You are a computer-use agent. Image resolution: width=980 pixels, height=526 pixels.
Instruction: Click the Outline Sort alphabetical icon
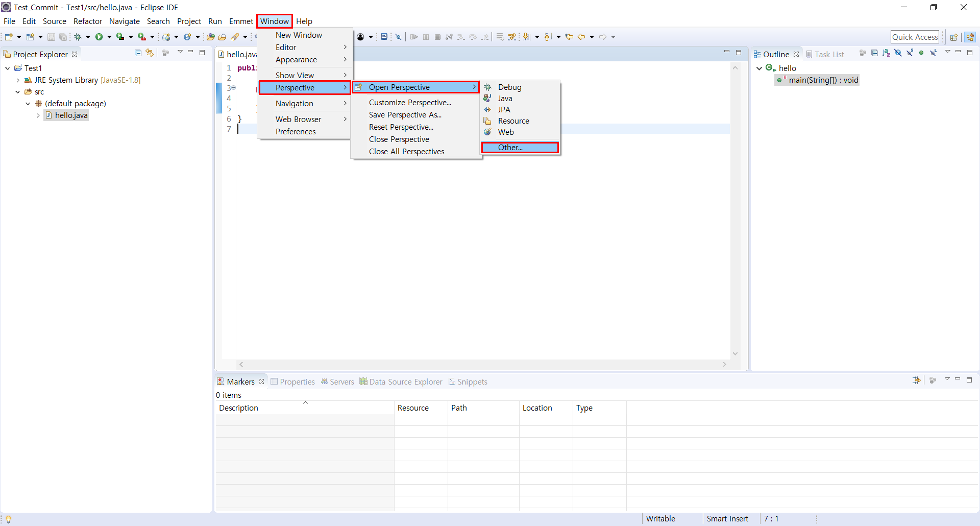click(886, 53)
